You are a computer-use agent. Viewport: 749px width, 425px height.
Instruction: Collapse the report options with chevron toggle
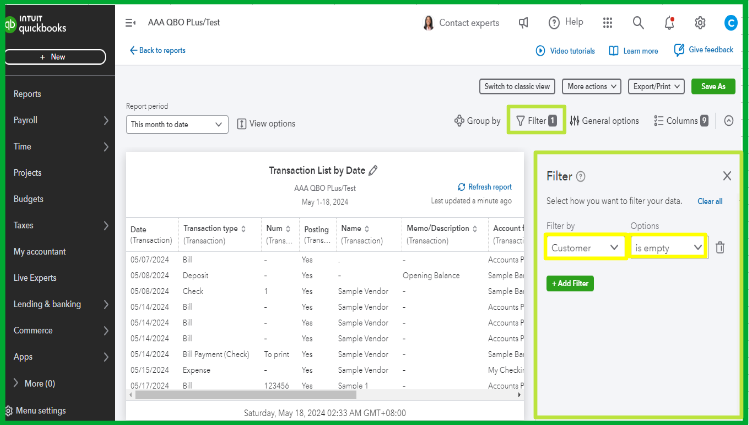729,121
